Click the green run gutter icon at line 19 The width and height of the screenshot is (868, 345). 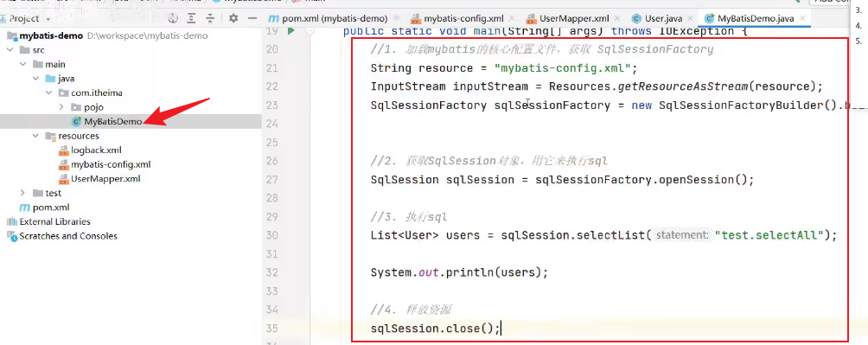(x=291, y=32)
